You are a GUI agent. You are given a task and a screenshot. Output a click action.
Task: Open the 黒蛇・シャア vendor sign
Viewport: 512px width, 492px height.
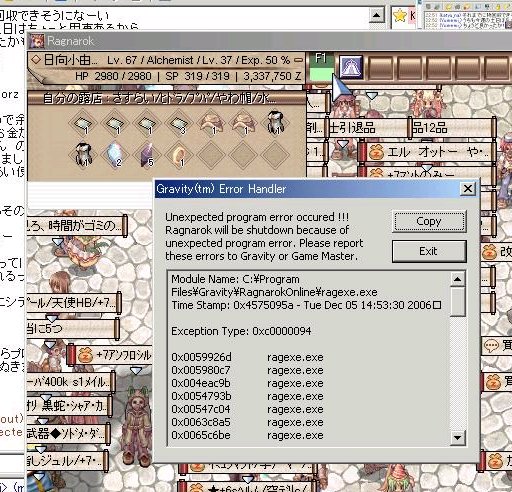[x=69, y=406]
